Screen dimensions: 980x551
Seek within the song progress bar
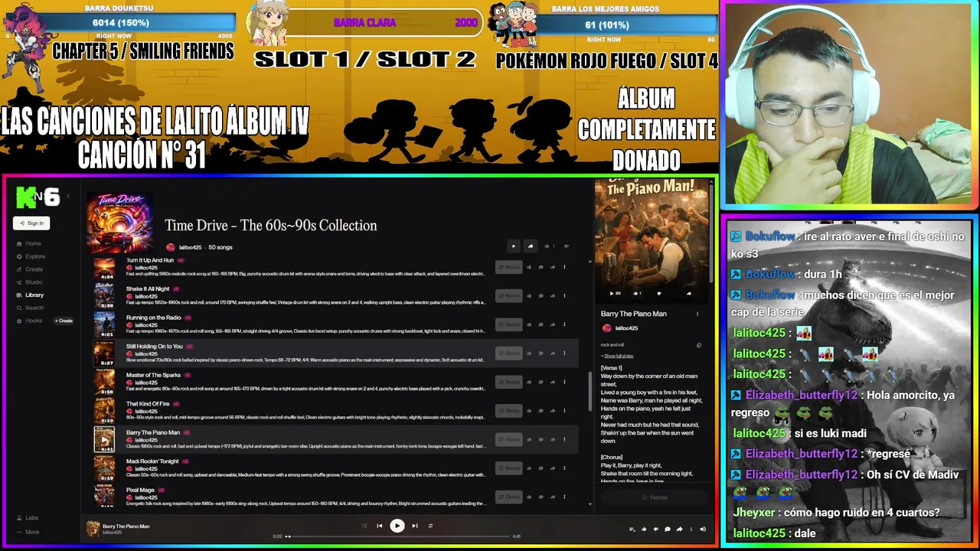tap(397, 536)
